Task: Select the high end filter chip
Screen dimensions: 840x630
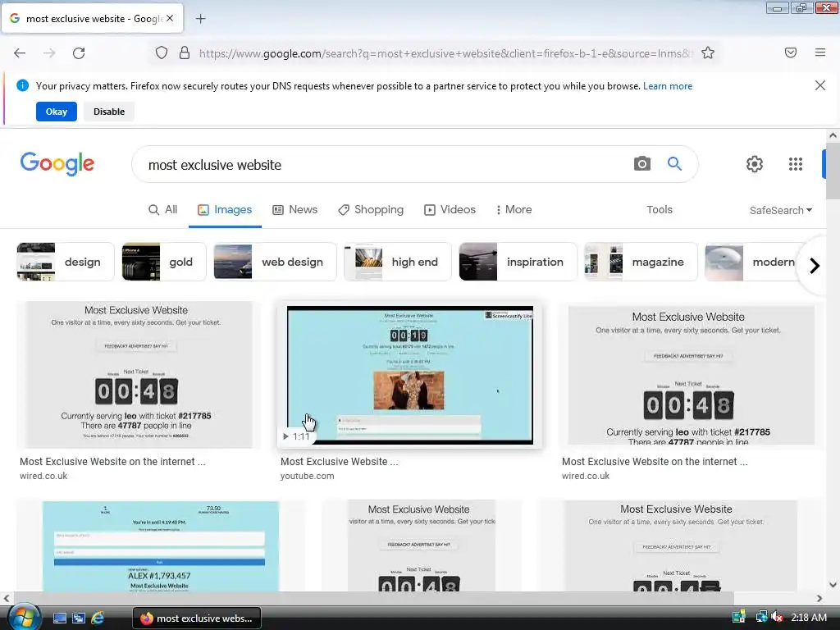Action: pos(398,262)
